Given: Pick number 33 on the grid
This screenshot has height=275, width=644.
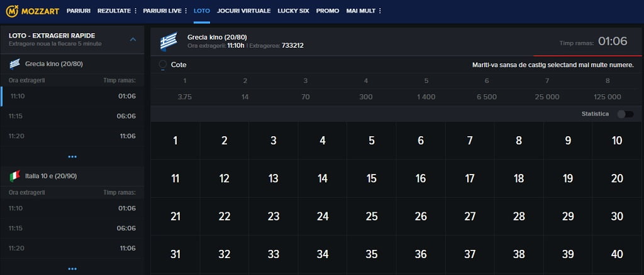Looking at the screenshot, I should [x=274, y=254].
